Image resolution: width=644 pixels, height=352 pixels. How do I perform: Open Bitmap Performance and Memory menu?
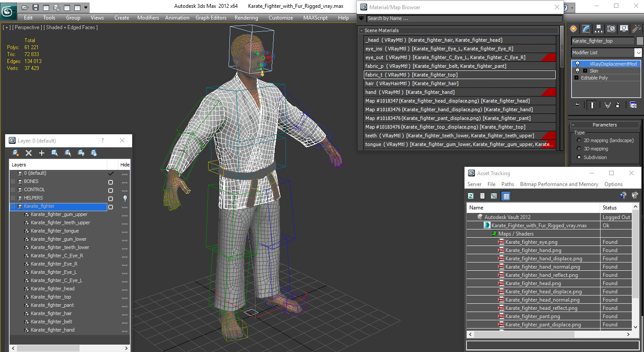pos(559,184)
